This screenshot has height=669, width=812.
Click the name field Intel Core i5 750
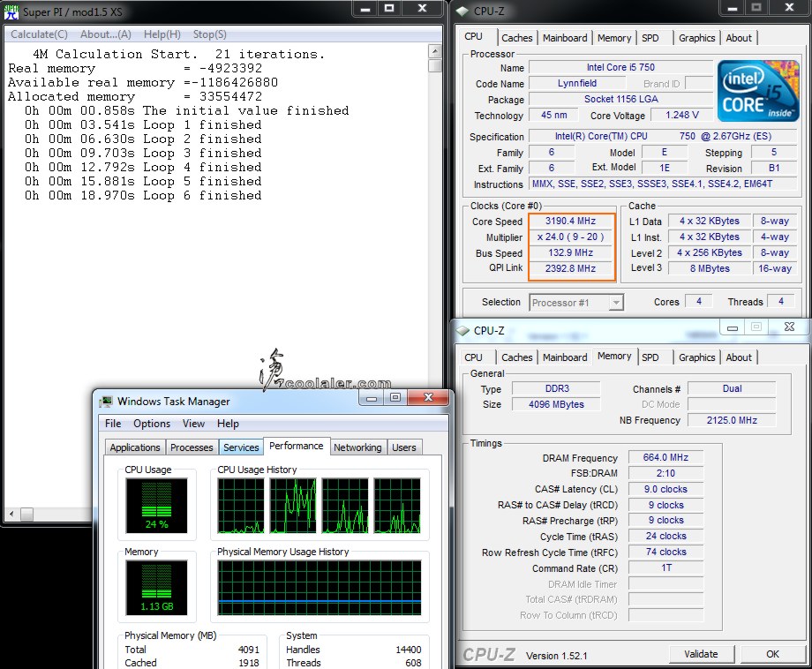pos(620,67)
